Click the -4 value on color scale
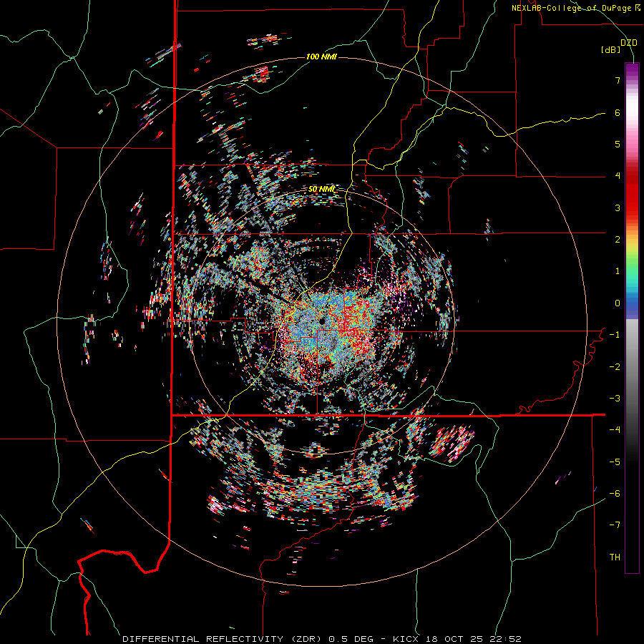644x644 pixels. [615, 430]
